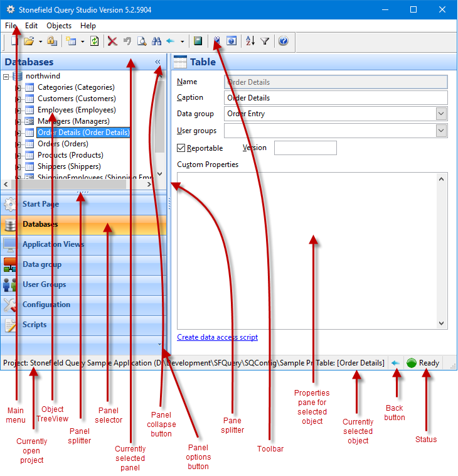Click the red Delete X toolbar icon
The width and height of the screenshot is (458, 476).
click(112, 41)
